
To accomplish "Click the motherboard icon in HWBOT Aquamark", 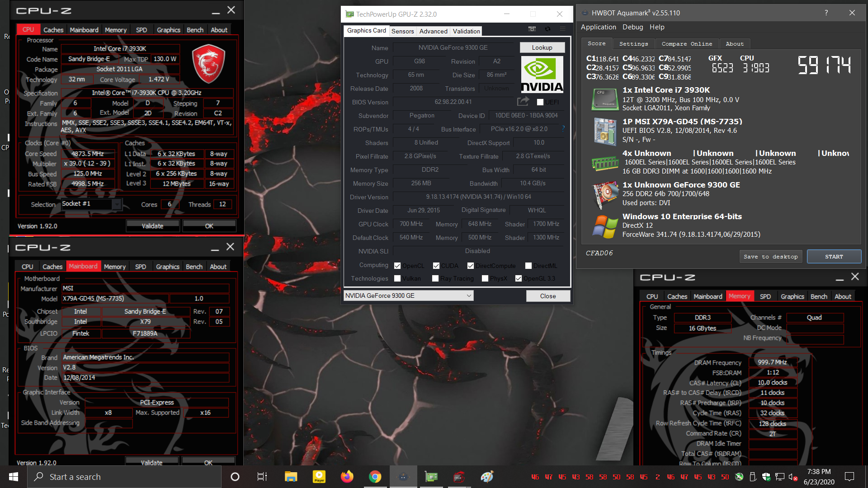I will point(605,131).
